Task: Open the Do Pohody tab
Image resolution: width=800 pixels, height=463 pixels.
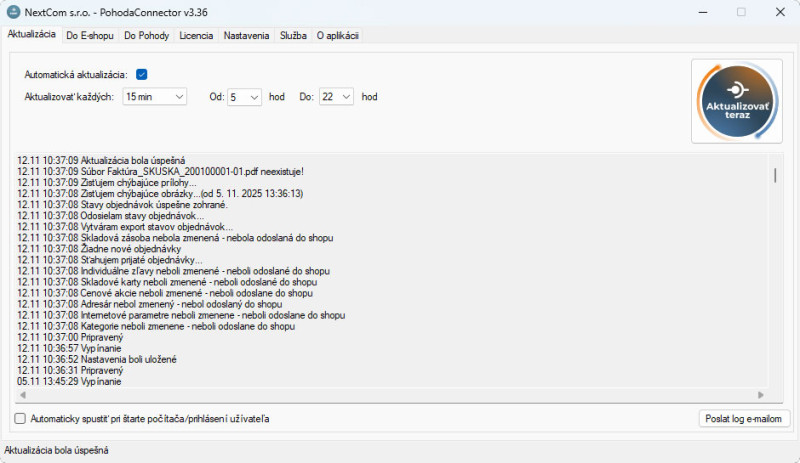Action: coord(146,36)
